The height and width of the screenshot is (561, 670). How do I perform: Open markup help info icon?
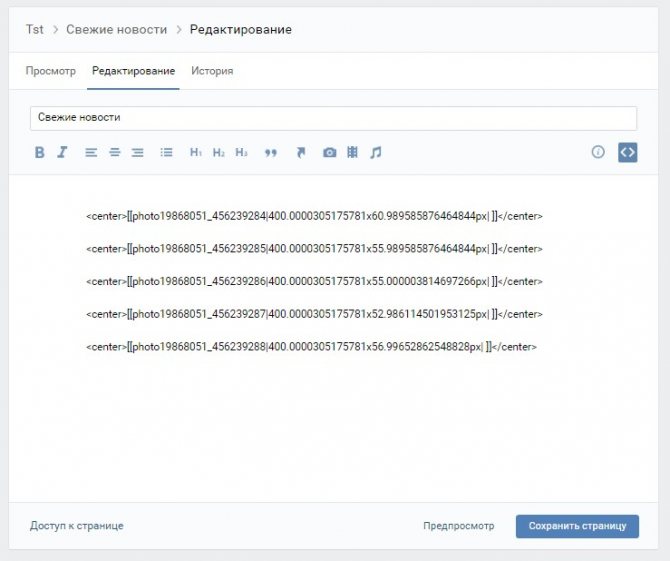598,152
